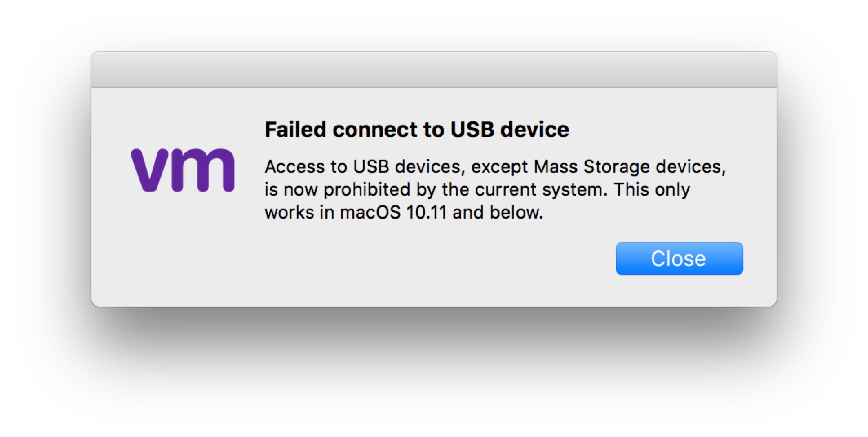Click the word 'USB' in the bold heading
Image resolution: width=868 pixels, height=437 pixels.
pos(472,130)
